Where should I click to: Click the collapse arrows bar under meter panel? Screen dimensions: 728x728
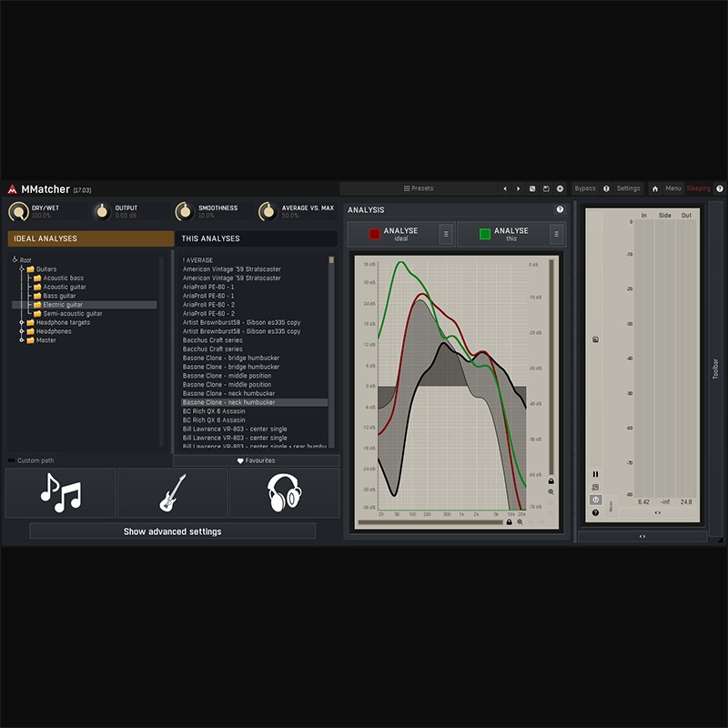(x=642, y=536)
